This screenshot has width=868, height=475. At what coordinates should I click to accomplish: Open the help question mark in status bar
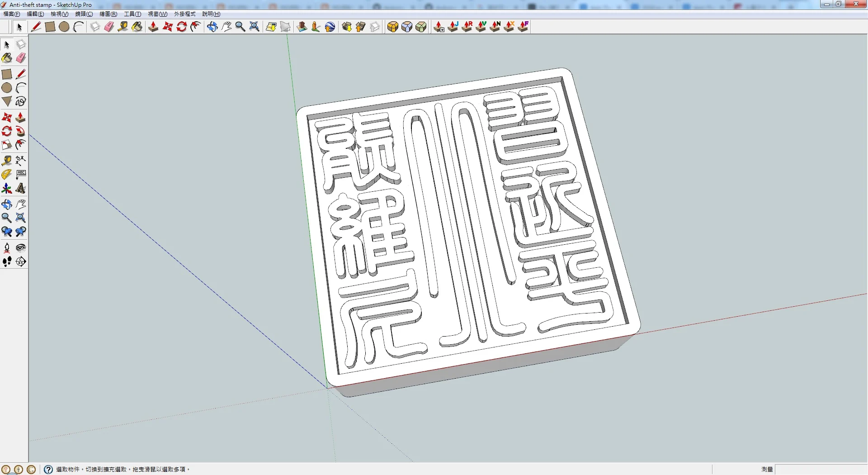tap(48, 470)
